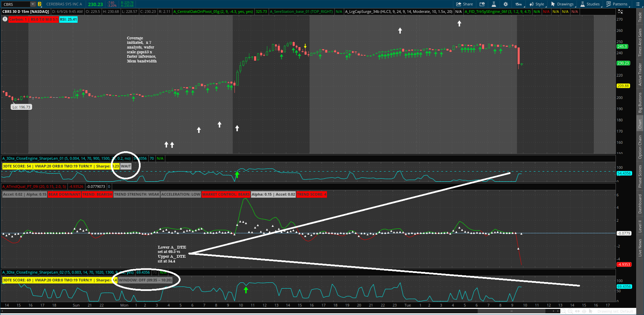This screenshot has height=315, width=644.
Task: Click the yellow 209.88 price axis tag
Action: click(623, 86)
